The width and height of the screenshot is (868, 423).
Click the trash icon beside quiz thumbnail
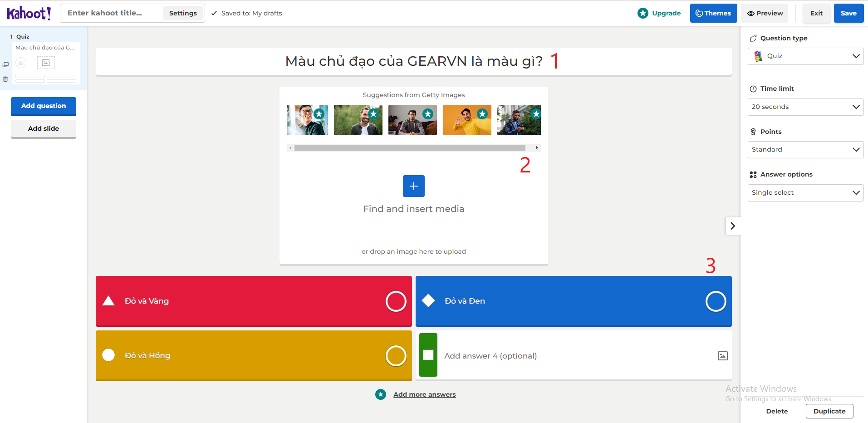5,79
